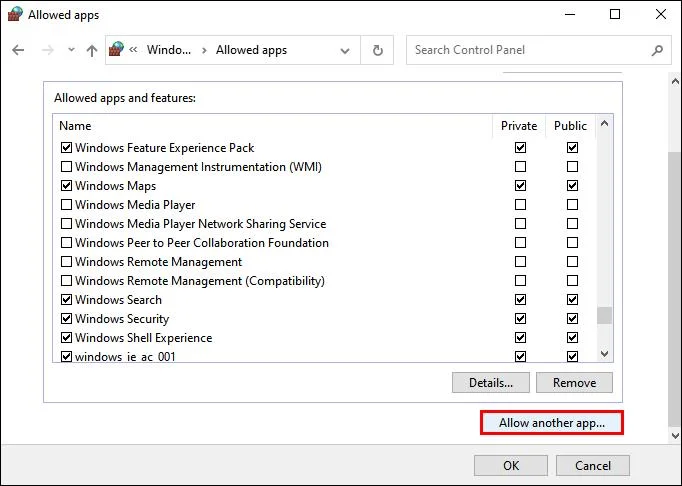Sort list by the Name column header
682x486 pixels.
point(273,126)
